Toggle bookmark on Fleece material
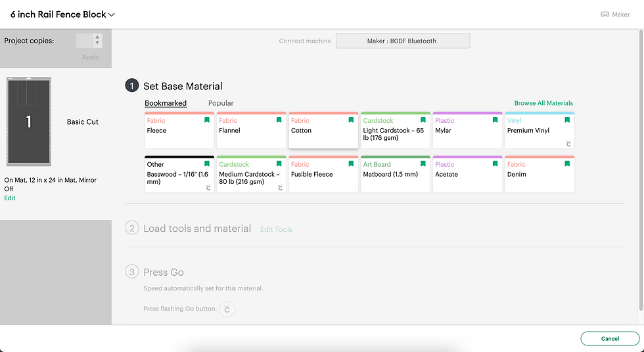The width and height of the screenshot is (644, 352). coord(207,120)
